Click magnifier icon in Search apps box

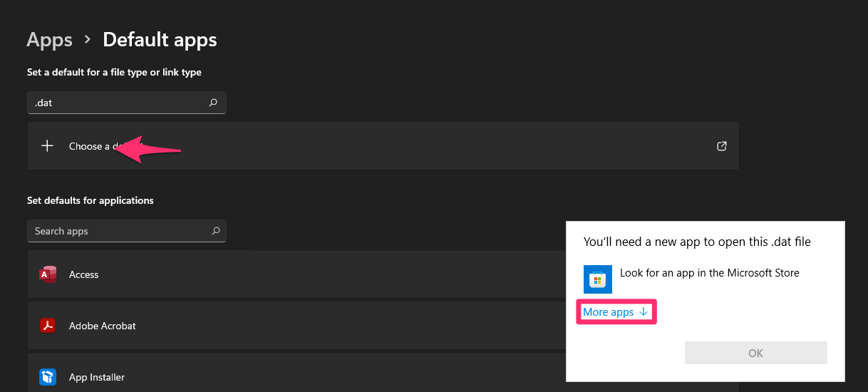(x=215, y=231)
